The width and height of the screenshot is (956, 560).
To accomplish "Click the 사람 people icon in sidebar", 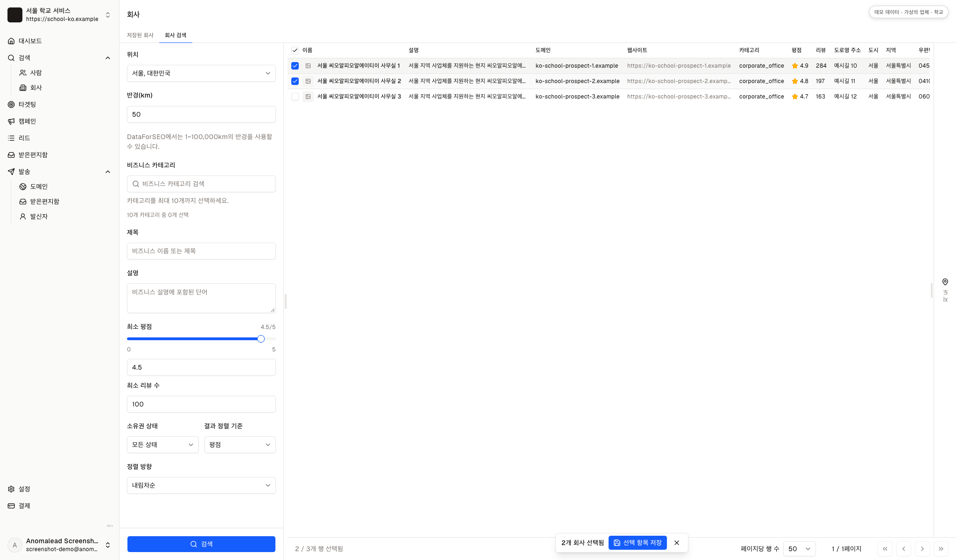I will tap(23, 73).
